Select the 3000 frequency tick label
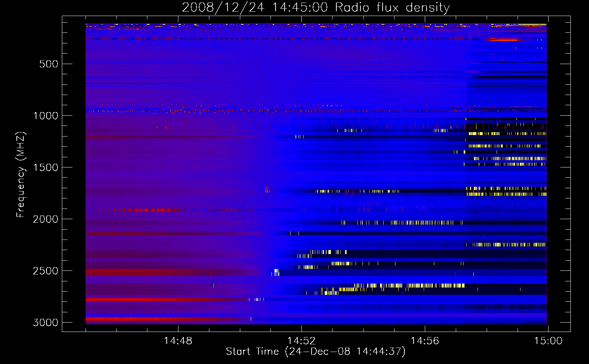The height and width of the screenshot is (364, 589). click(46, 323)
